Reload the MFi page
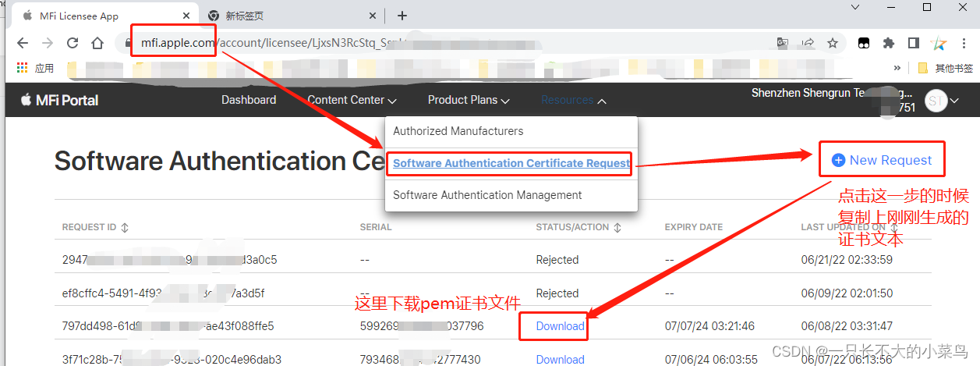980x366 pixels. coord(73,43)
